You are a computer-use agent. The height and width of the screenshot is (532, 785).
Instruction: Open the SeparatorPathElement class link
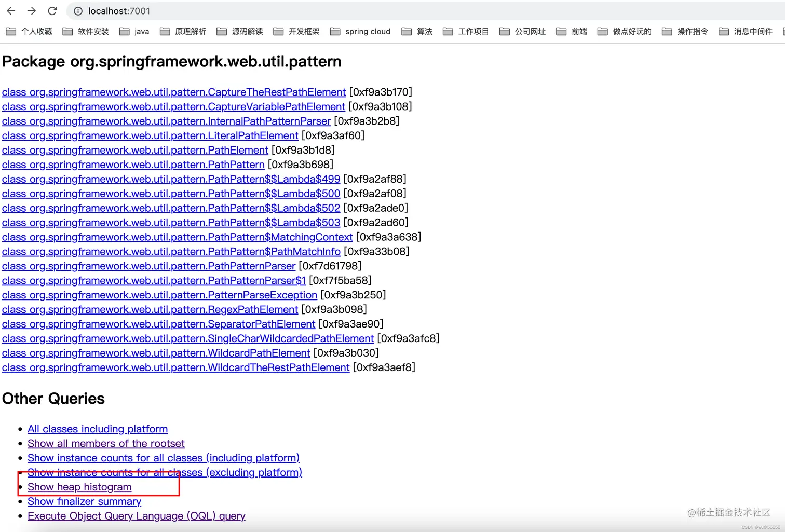coord(158,324)
